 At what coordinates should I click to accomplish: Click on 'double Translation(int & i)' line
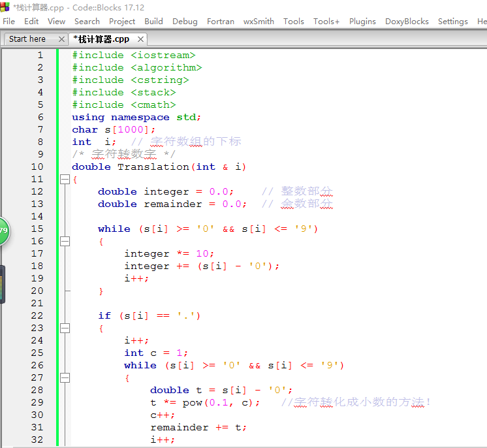point(159,167)
